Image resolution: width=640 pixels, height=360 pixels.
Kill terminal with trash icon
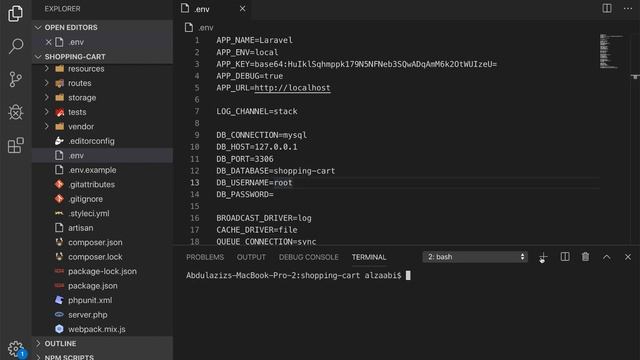point(585,257)
